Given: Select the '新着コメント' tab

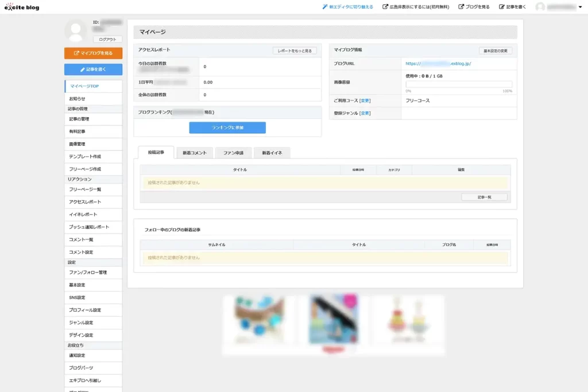Looking at the screenshot, I should tap(195, 153).
